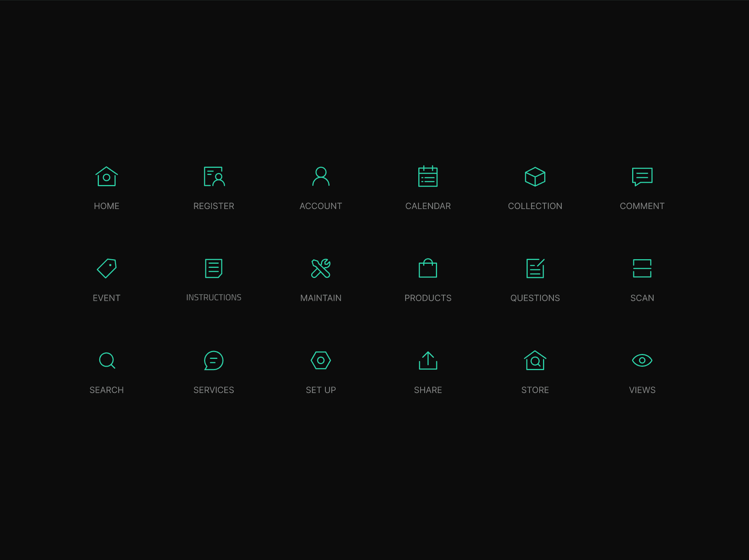Click the ACCOUNT label text
The width and height of the screenshot is (749, 560).
click(x=321, y=206)
